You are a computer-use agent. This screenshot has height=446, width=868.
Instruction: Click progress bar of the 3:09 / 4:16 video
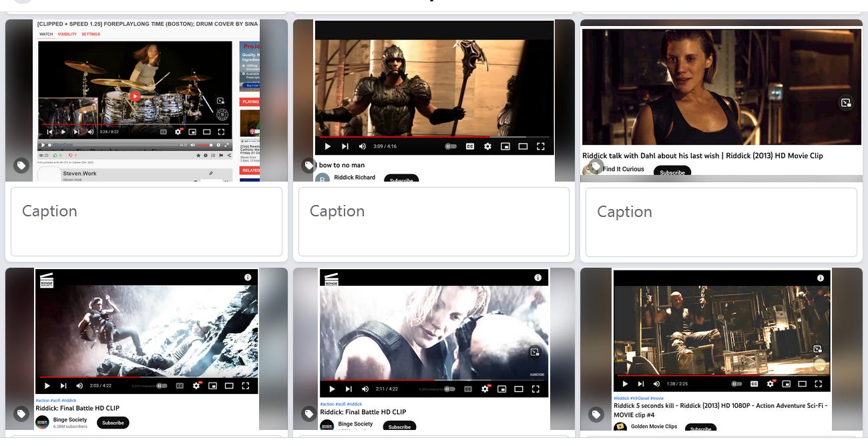click(x=434, y=138)
